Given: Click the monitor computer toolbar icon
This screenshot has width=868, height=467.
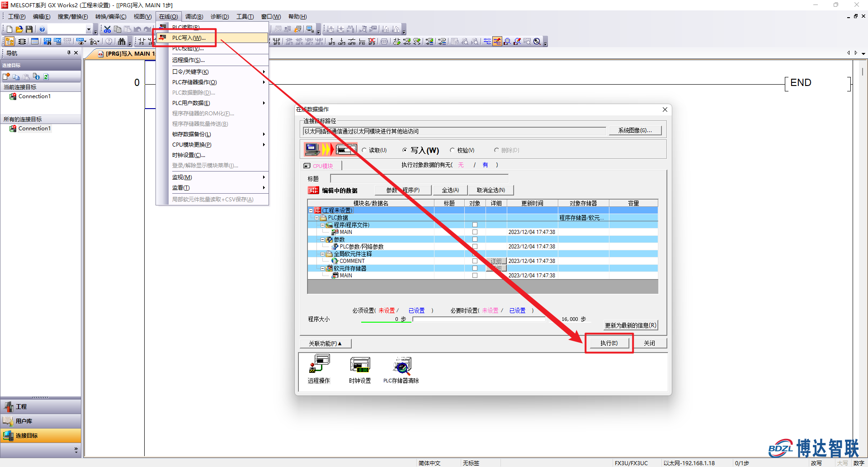Looking at the screenshot, I should 310,29.
